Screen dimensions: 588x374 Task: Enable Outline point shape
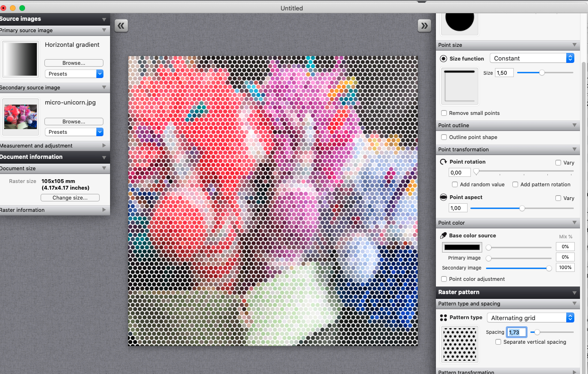(x=443, y=137)
